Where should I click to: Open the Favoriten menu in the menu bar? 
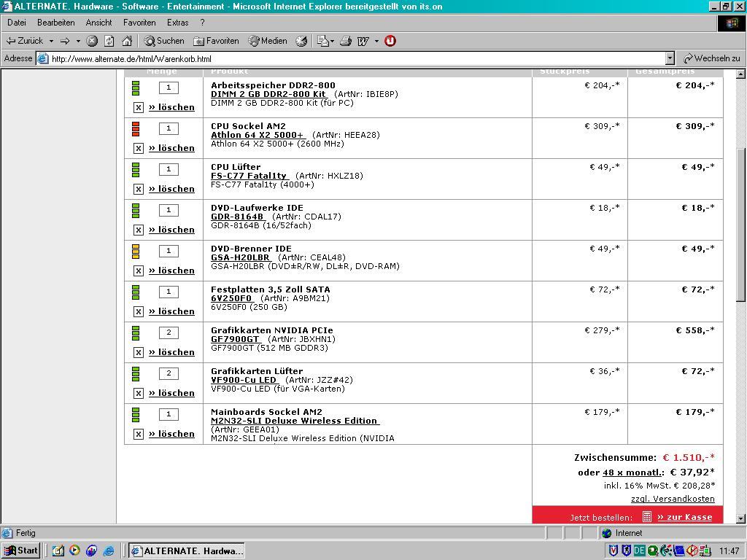pyautogui.click(x=139, y=23)
